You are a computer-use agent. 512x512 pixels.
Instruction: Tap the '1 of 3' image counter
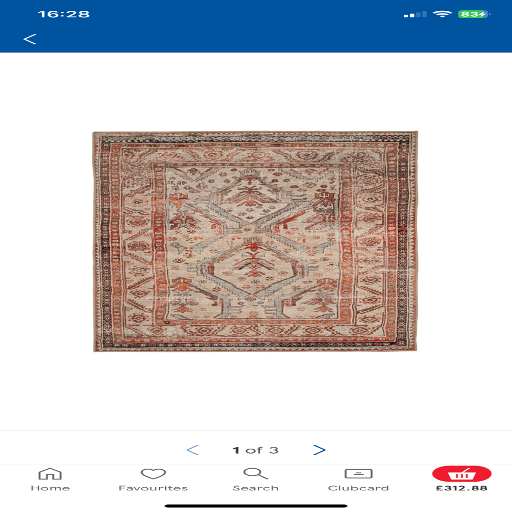[x=256, y=450]
